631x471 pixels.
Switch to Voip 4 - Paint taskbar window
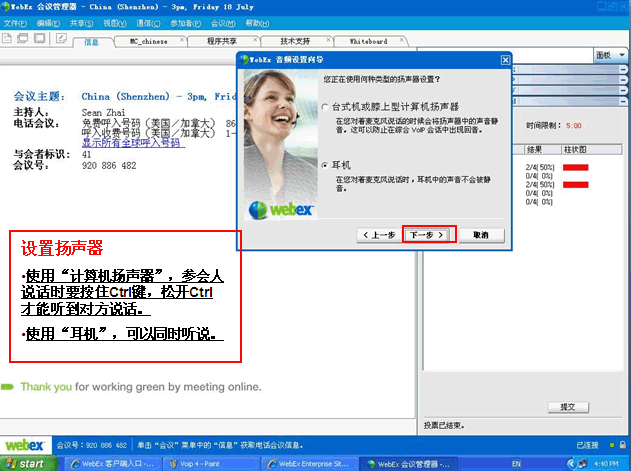[x=211, y=464]
